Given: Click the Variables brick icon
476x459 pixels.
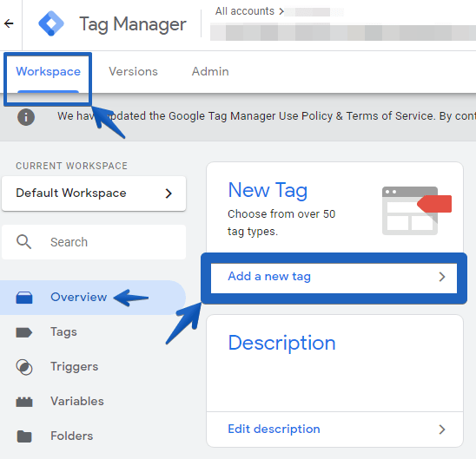Looking at the screenshot, I should click(24, 402).
